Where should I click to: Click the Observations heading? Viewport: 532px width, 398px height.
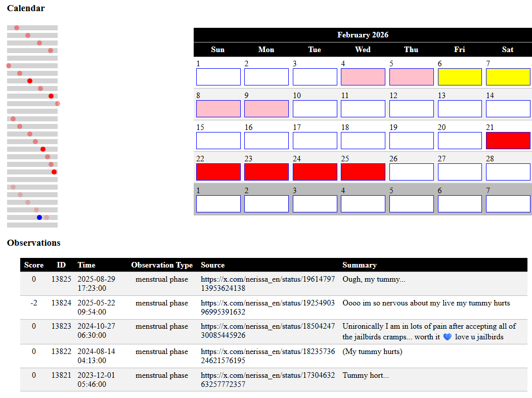point(33,243)
